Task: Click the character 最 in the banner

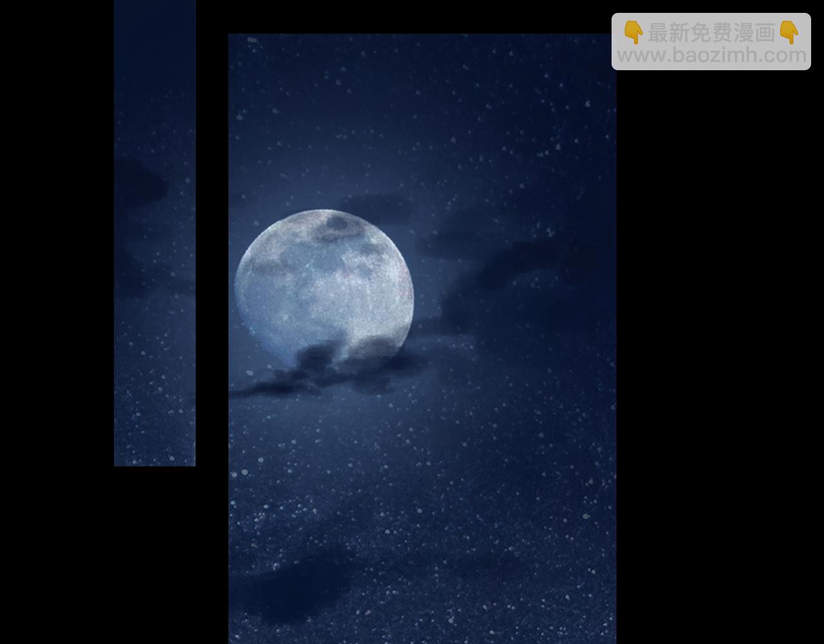Action: 658,33
